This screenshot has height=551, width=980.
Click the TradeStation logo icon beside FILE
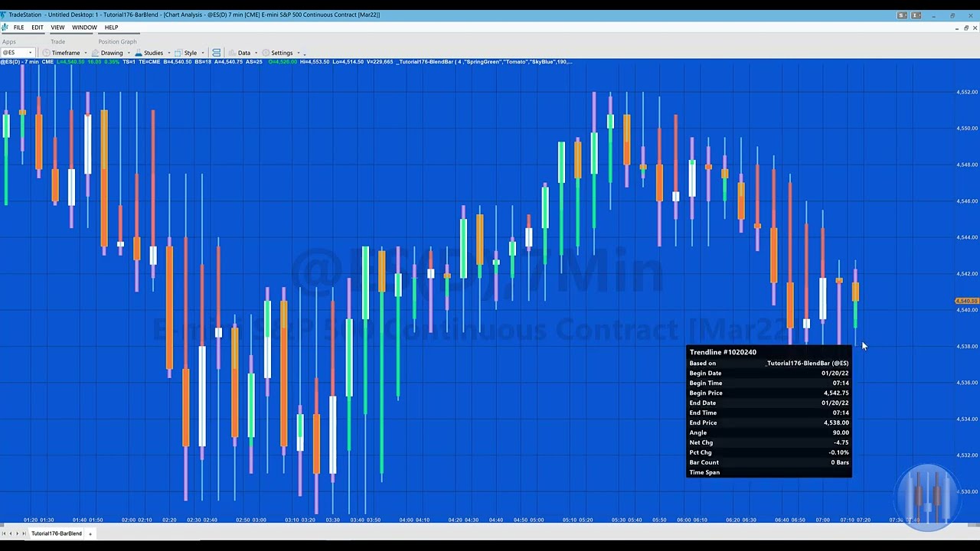click(5, 28)
